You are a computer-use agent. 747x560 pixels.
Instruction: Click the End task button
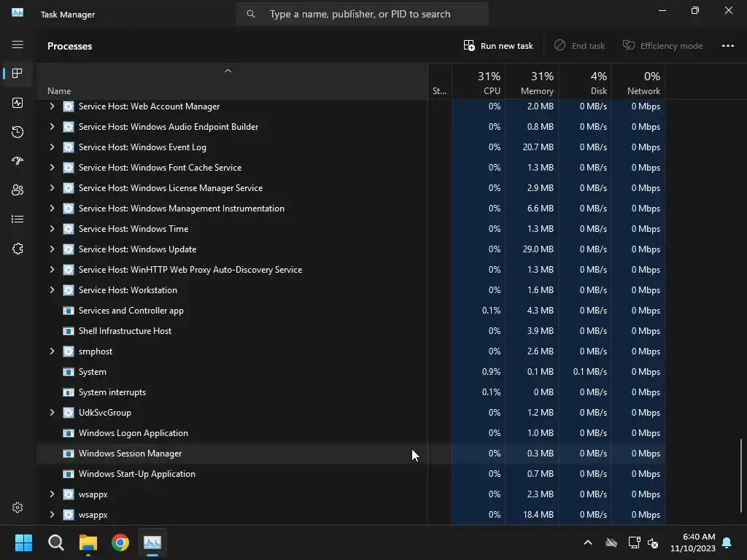pos(579,46)
